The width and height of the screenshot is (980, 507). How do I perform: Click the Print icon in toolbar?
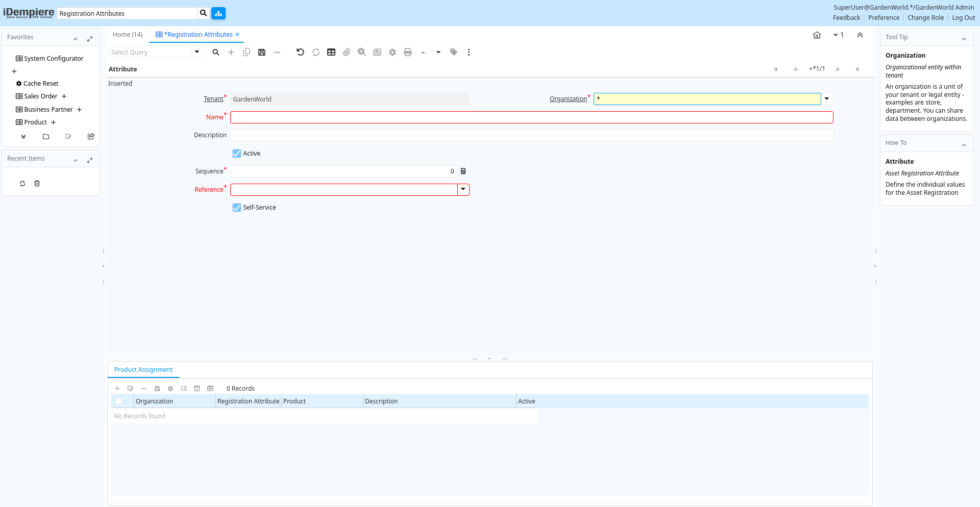(x=408, y=52)
